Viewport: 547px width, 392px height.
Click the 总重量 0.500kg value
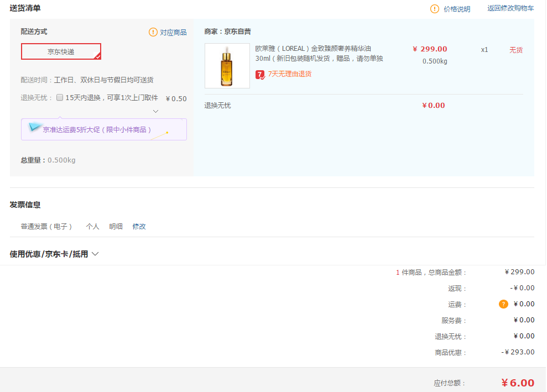[61, 160]
